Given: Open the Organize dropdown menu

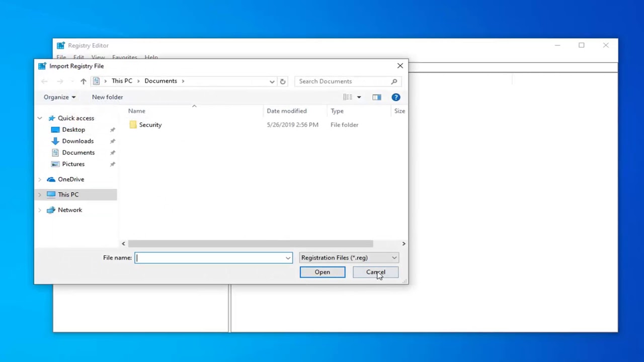Looking at the screenshot, I should [x=59, y=97].
